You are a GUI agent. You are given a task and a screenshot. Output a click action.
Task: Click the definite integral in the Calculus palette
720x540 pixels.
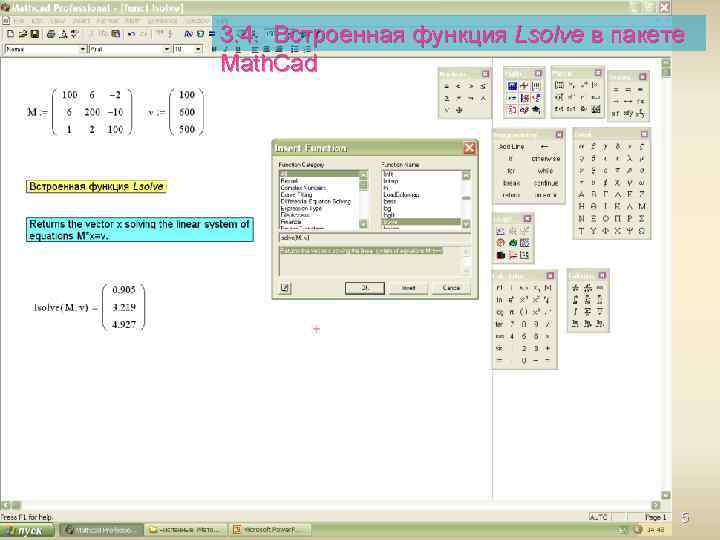(x=575, y=300)
